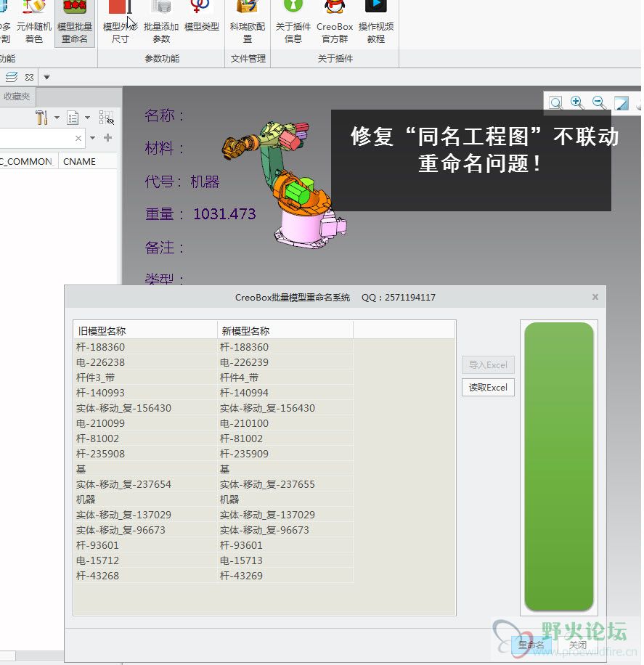Open 关于插件信息
This screenshot has height=665, width=644.
tap(293, 22)
